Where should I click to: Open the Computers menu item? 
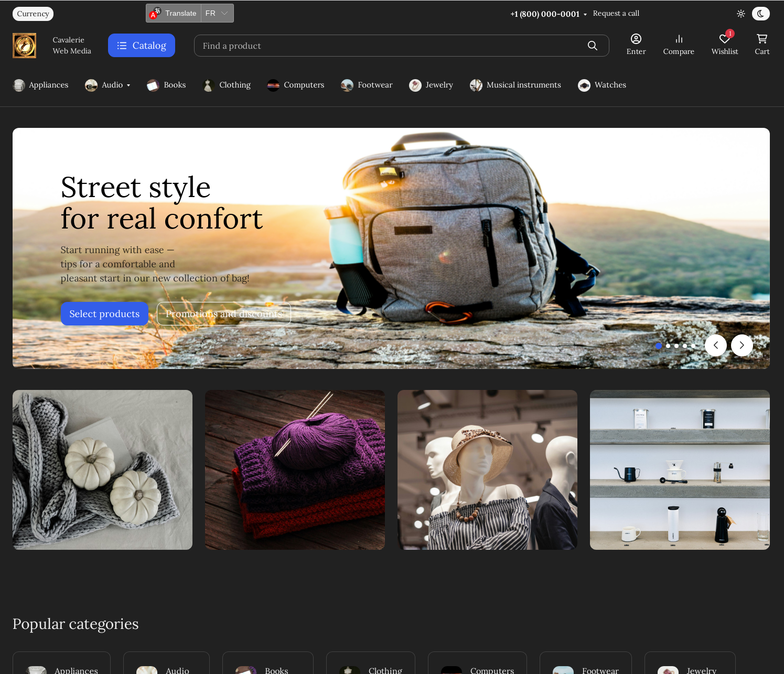[304, 85]
